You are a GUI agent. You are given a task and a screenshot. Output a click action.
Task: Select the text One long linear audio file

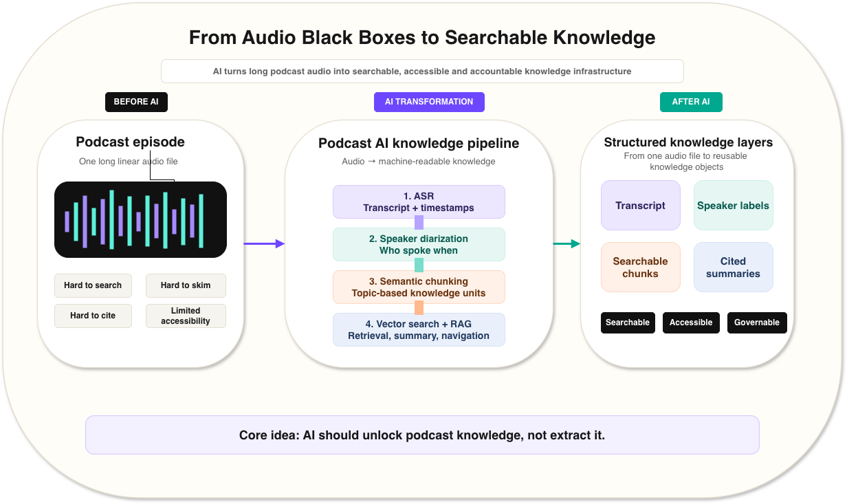pyautogui.click(x=130, y=162)
